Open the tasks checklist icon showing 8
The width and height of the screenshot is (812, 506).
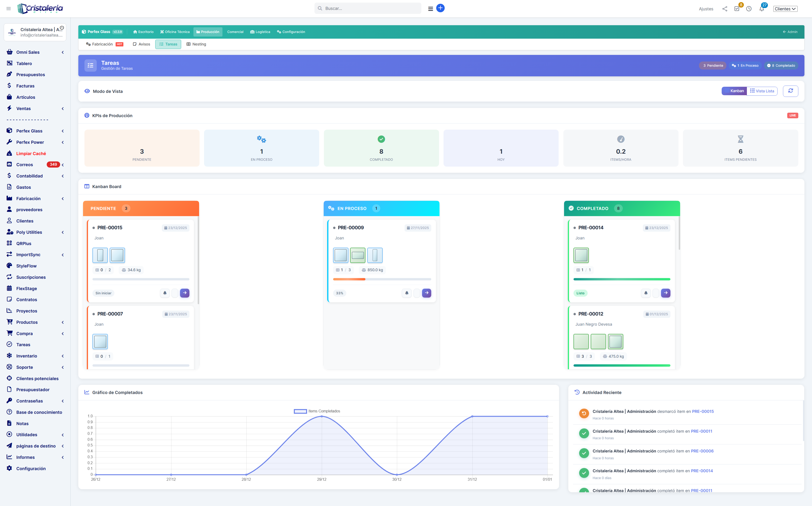click(x=737, y=8)
